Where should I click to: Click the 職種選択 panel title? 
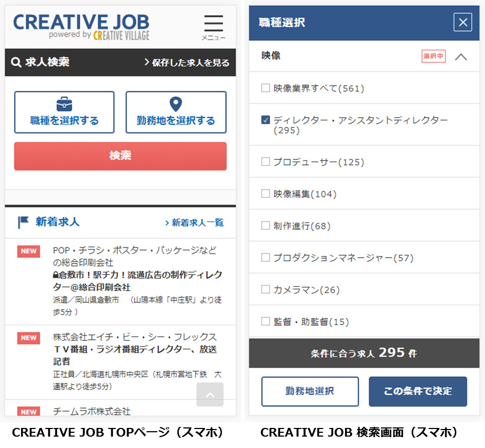282,22
